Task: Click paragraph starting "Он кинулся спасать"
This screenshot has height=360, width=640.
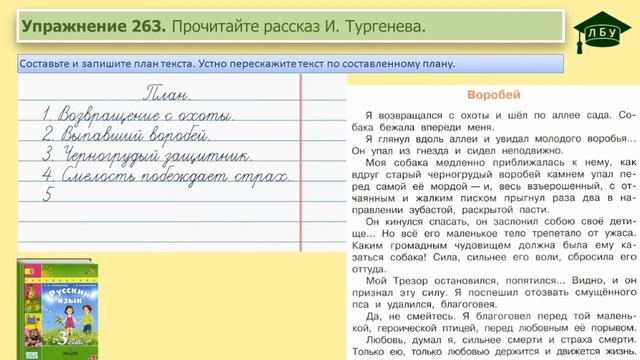Action: pos(494,245)
